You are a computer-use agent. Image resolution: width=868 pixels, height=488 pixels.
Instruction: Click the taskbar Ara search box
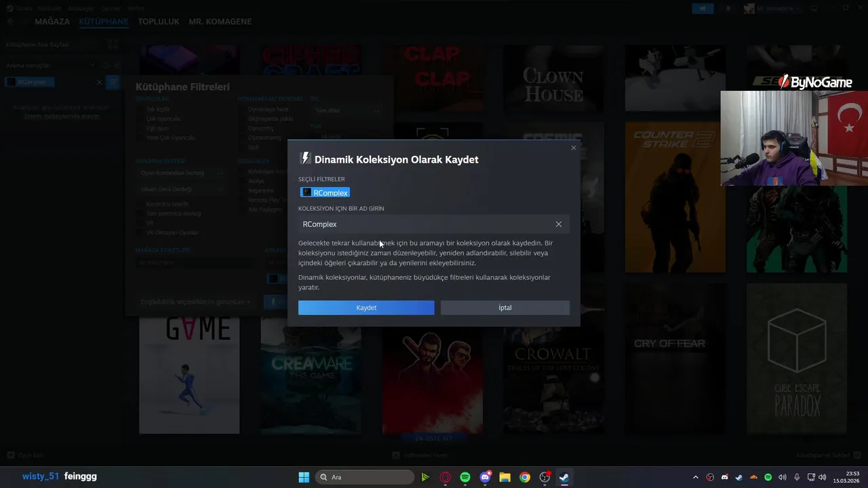(365, 477)
